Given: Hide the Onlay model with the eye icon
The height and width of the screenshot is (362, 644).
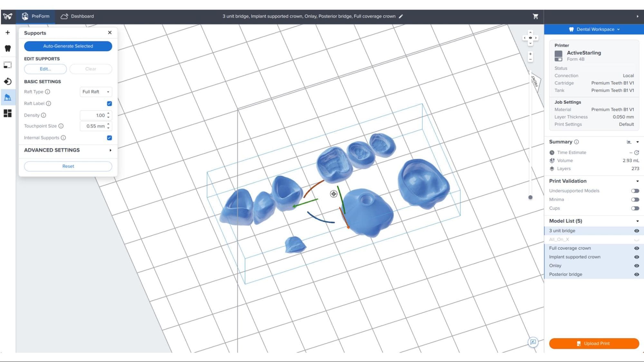Looking at the screenshot, I should click(636, 266).
